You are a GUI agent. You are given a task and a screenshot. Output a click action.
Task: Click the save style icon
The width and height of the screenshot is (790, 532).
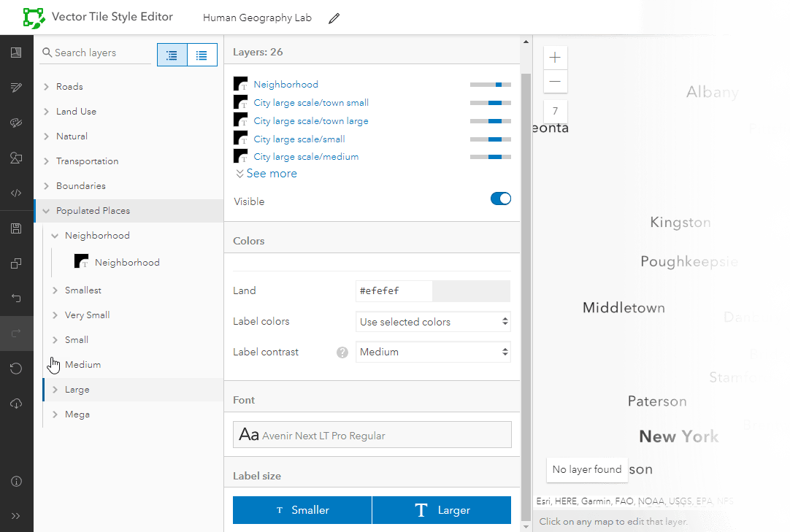[x=16, y=229]
